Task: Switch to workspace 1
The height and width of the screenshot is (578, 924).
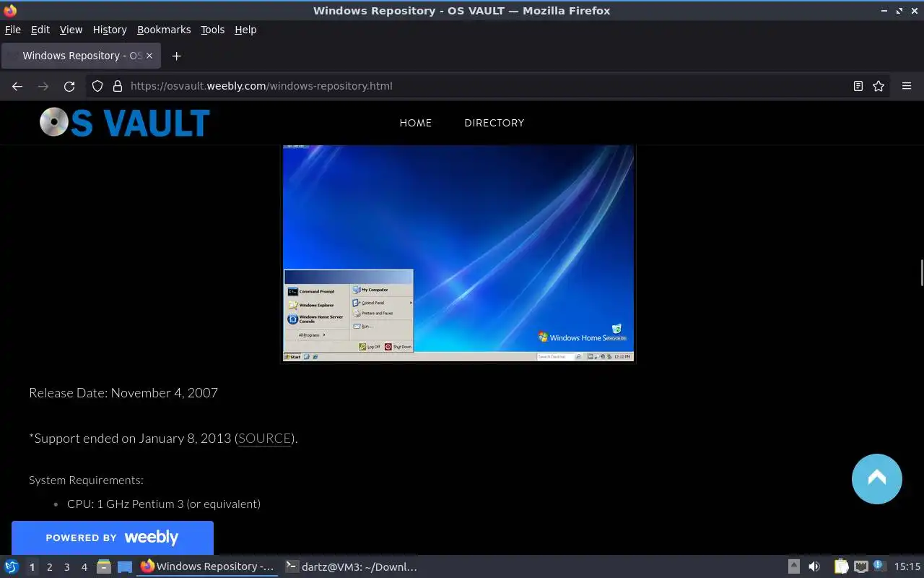Action: [32, 567]
